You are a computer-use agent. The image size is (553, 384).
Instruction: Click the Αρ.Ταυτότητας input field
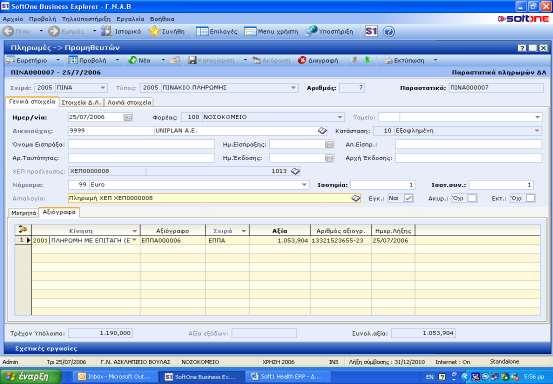(x=141, y=158)
